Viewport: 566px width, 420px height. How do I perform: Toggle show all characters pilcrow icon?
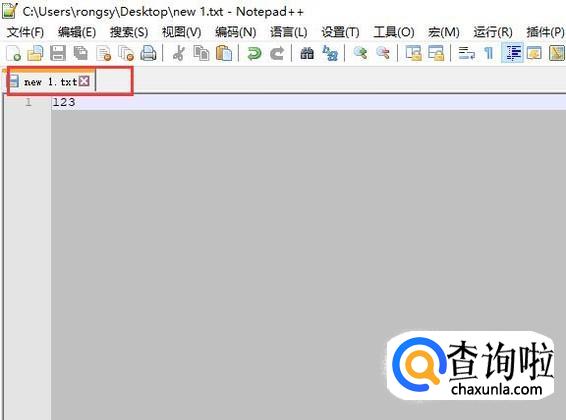pos(489,53)
